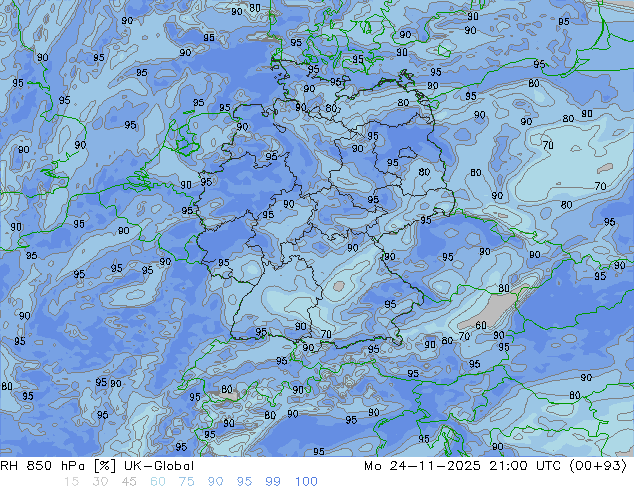The width and height of the screenshot is (634, 490).
Task: Select legend value 100
Action: [306, 482]
